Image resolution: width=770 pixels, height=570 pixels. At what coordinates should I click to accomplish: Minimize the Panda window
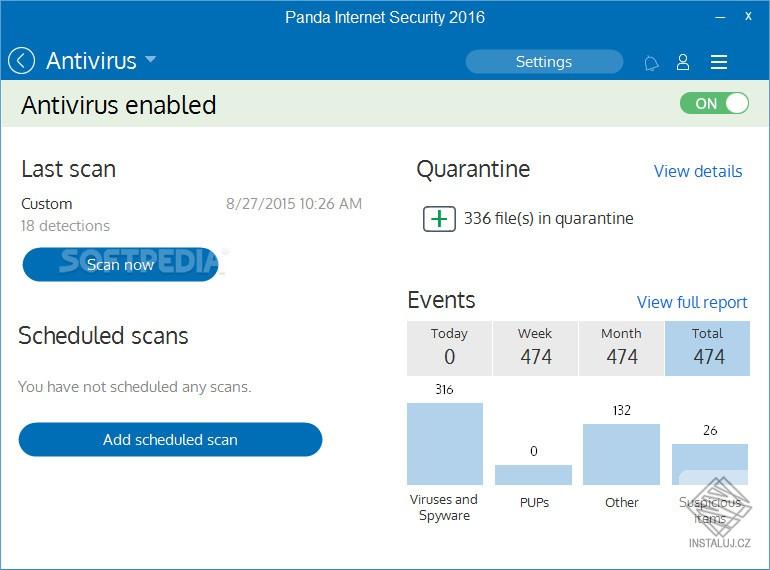(x=721, y=17)
